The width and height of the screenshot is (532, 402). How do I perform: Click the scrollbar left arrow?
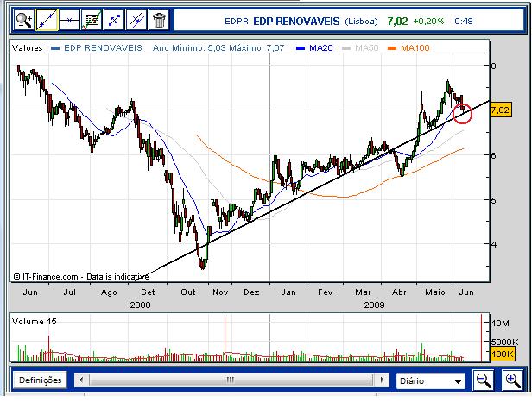point(81,380)
